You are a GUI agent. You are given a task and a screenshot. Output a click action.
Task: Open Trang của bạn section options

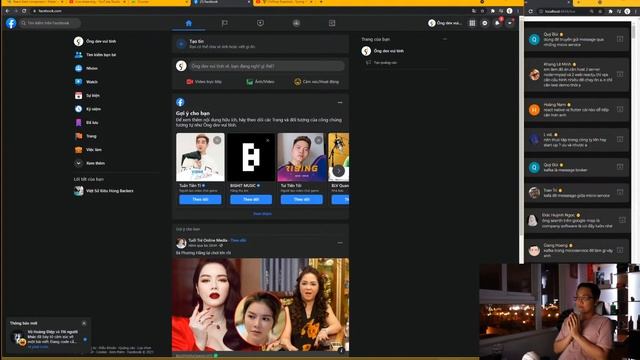pos(445,39)
